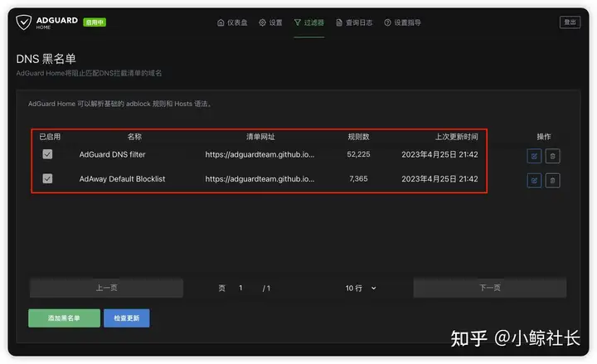
Task: Click the AdAway Default Blocklist name text
Action: pyautogui.click(x=122, y=179)
